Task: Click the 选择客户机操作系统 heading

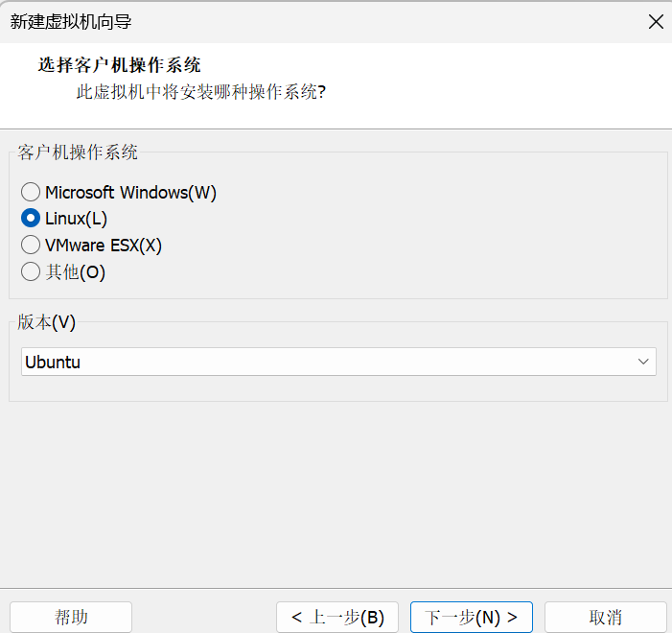Action: click(x=119, y=66)
